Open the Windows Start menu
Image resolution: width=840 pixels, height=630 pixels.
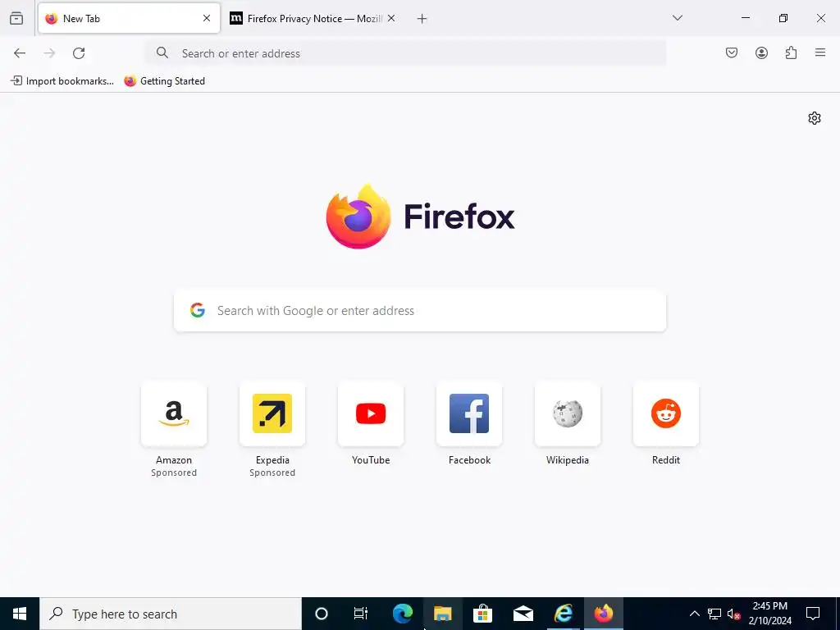pos(20,614)
